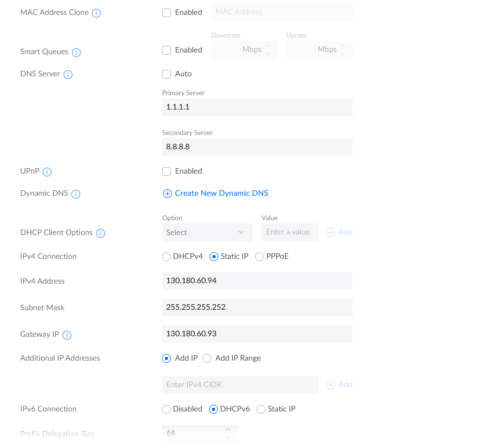Enable the MAC Address Clone checkbox
This screenshot has width=490, height=448.
(x=166, y=13)
